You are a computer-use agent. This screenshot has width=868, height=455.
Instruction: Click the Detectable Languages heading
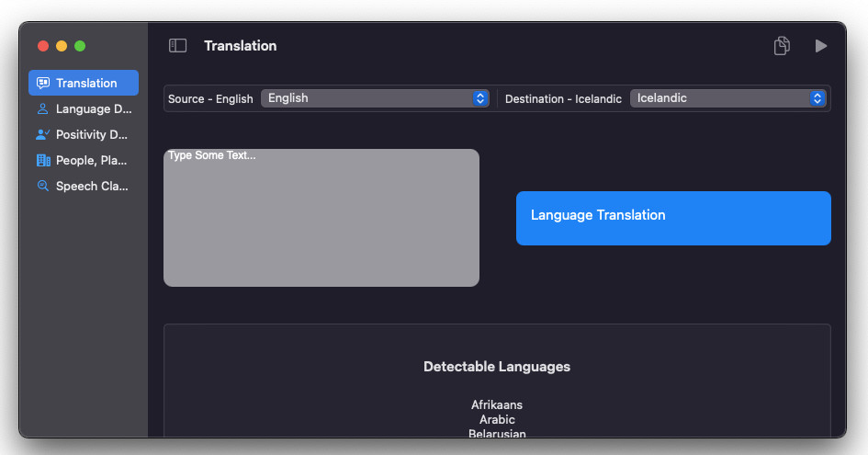pyautogui.click(x=497, y=367)
